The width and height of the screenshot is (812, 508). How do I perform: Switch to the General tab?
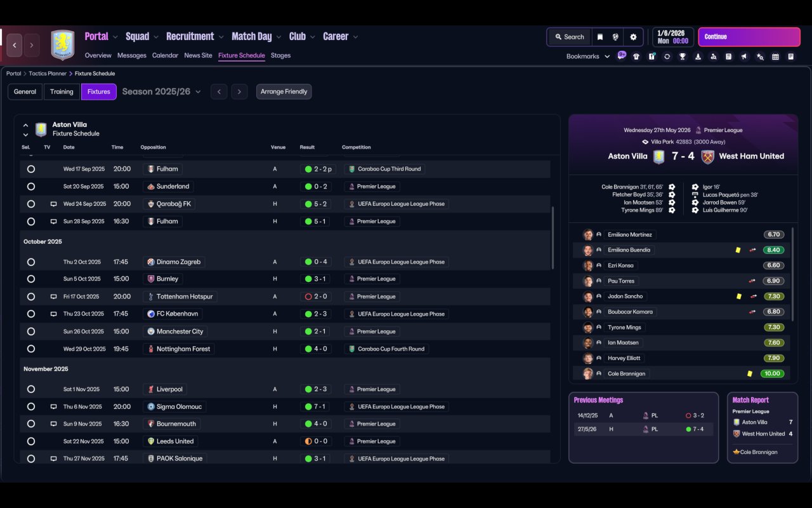point(25,92)
